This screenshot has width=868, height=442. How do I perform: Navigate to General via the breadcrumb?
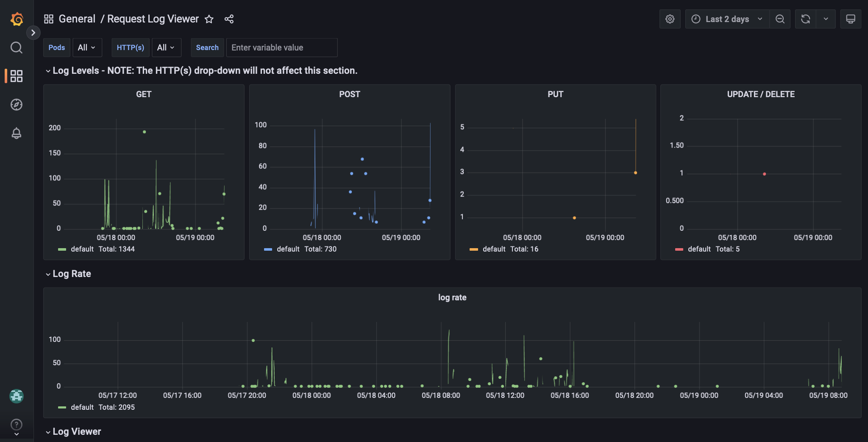(x=78, y=19)
